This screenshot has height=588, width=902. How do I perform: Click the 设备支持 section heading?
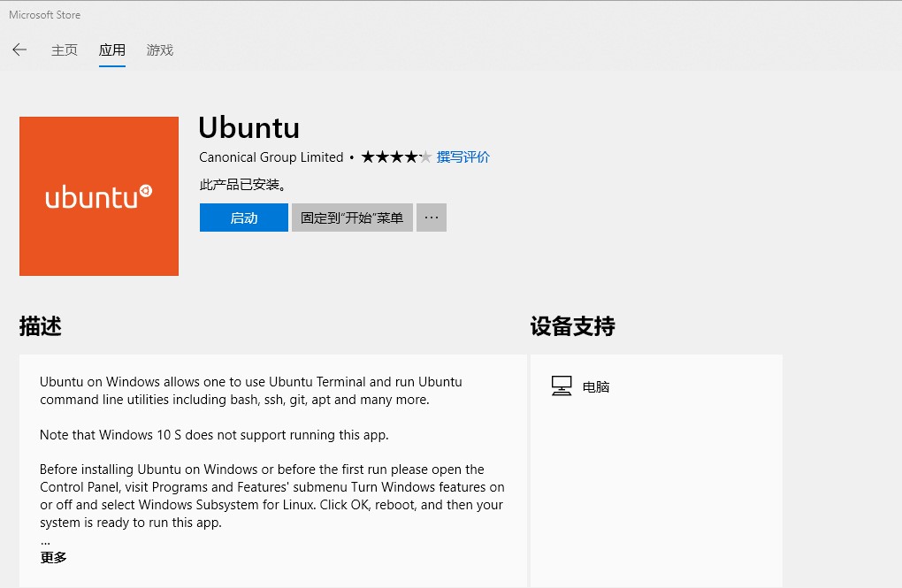[x=572, y=326]
